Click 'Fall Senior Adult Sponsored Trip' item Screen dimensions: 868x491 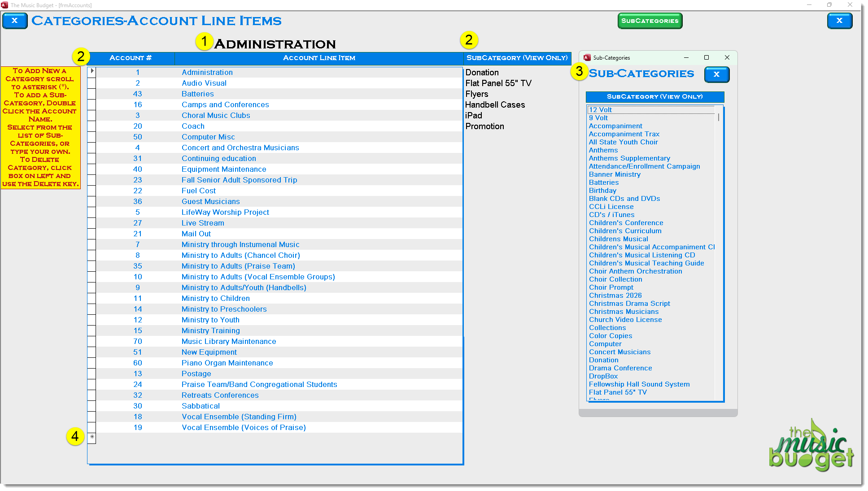pyautogui.click(x=239, y=180)
